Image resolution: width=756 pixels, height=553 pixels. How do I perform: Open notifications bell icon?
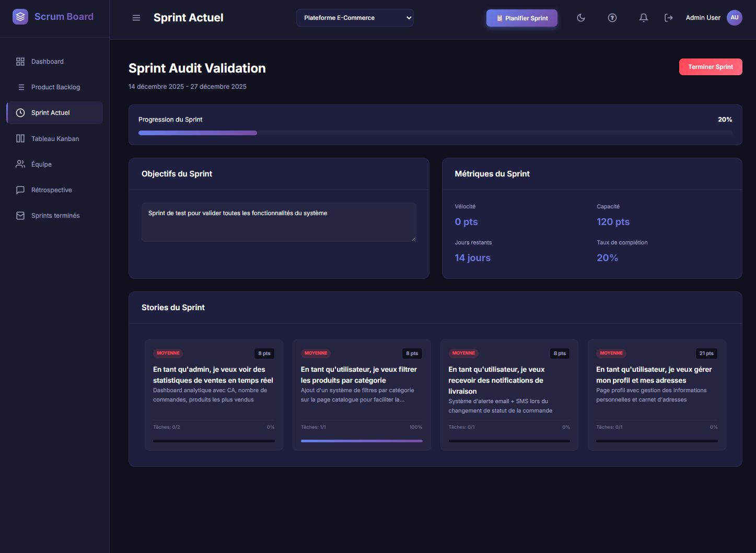(644, 18)
